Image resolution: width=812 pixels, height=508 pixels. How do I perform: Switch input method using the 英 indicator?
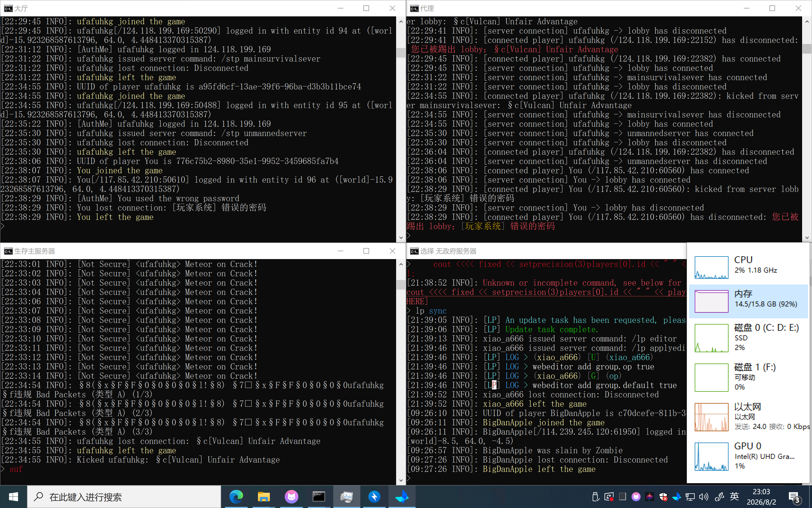734,497
